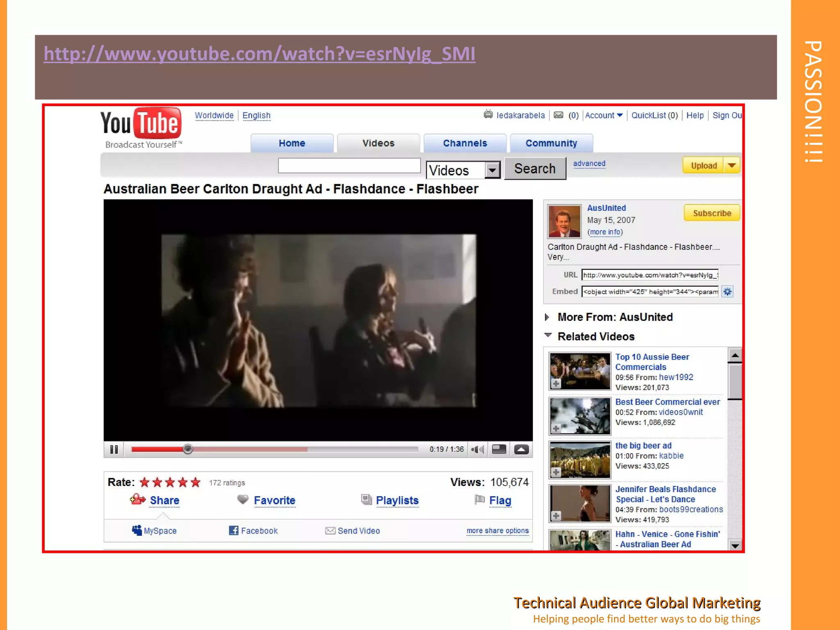Expand More From: AusUnited section
840x630 pixels.
point(547,317)
